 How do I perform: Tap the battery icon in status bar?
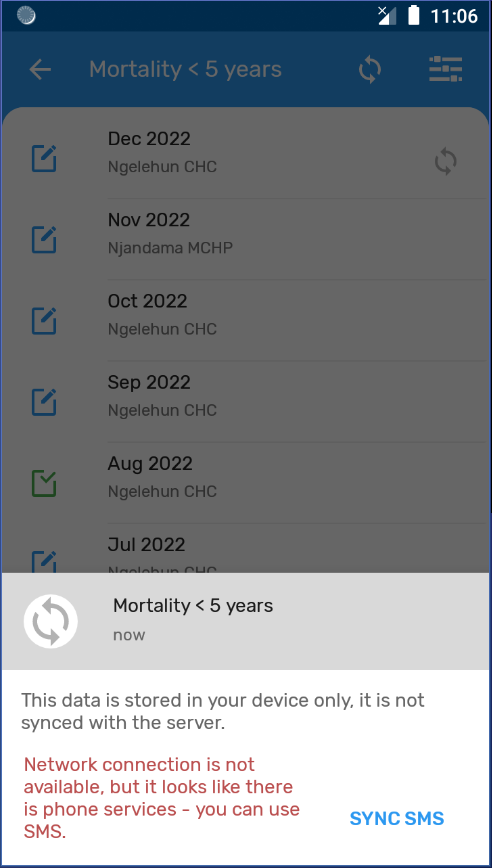click(413, 16)
